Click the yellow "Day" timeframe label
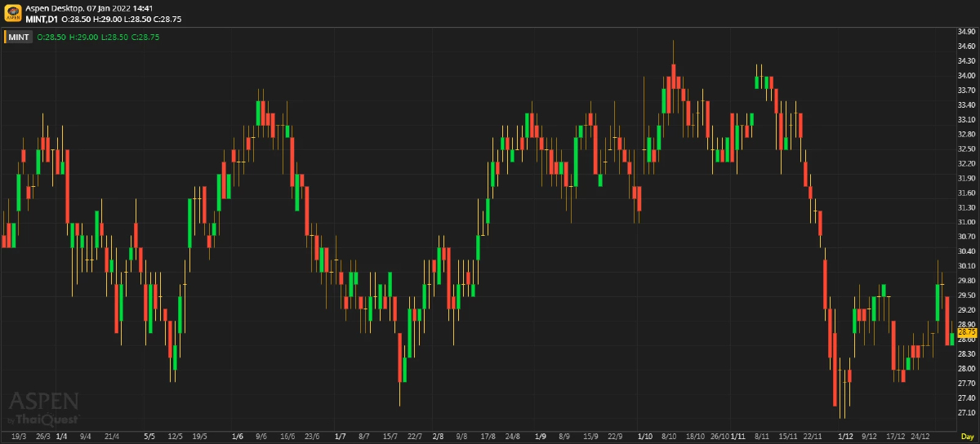 pos(967,437)
